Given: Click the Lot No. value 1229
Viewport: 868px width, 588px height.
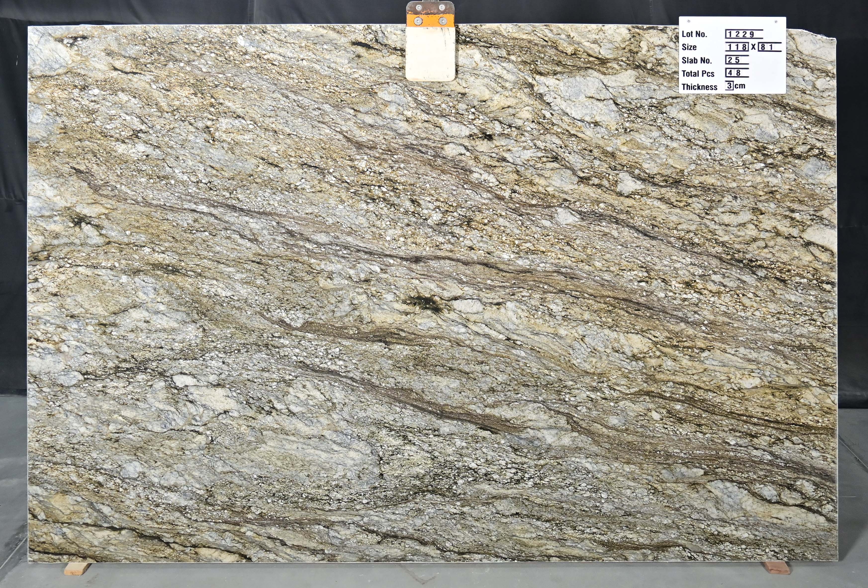Looking at the screenshot, I should pos(741,34).
